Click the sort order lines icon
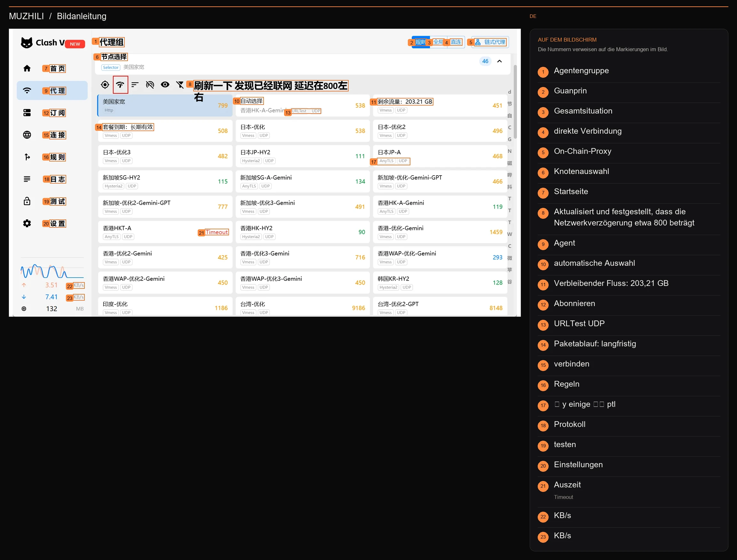This screenshot has height=560, width=737. coord(135,85)
